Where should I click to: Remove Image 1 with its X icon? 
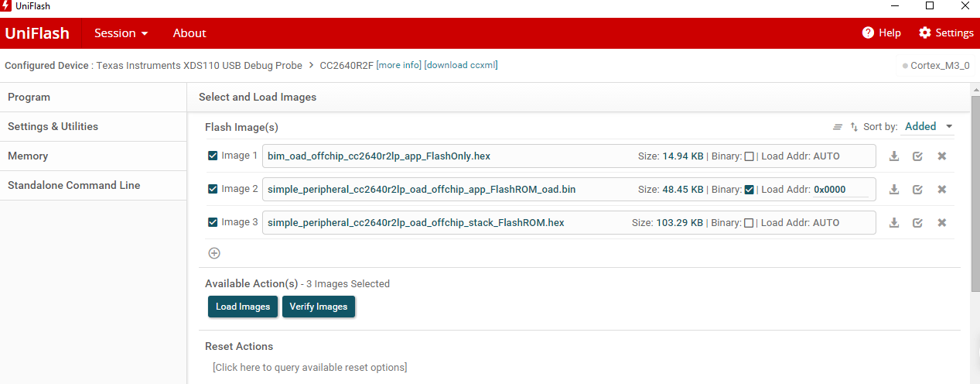click(x=941, y=156)
